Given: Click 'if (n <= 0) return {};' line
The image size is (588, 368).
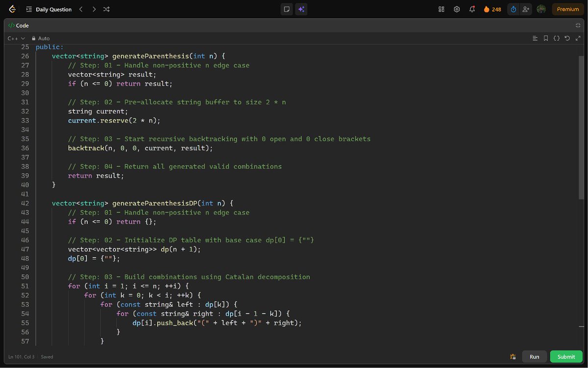Looking at the screenshot, I should (x=112, y=222).
